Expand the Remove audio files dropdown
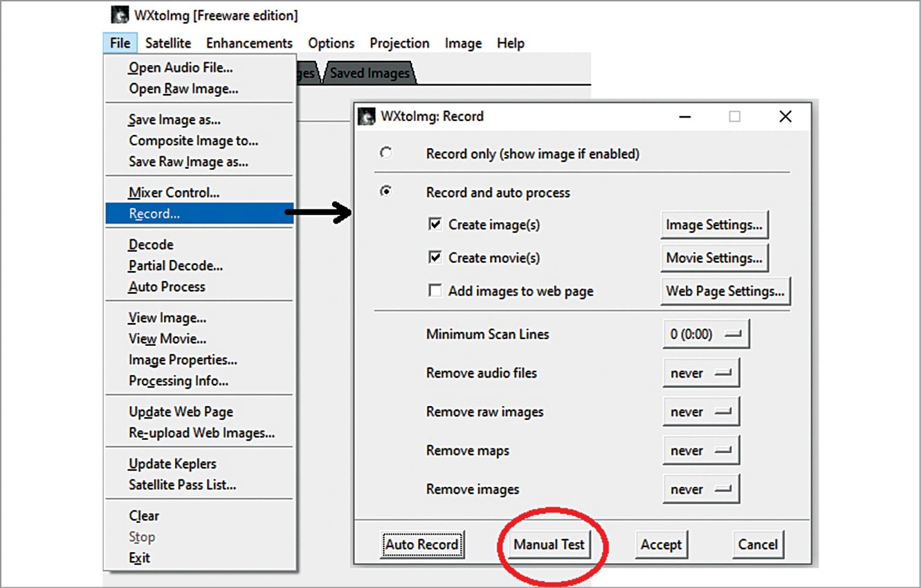 coord(701,373)
